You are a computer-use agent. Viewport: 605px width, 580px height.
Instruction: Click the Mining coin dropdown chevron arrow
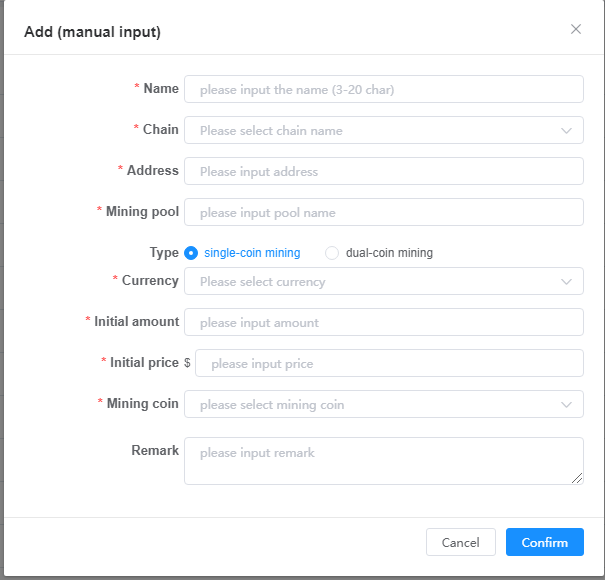click(x=566, y=404)
